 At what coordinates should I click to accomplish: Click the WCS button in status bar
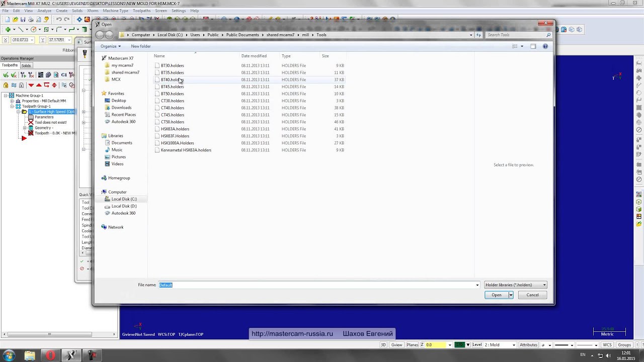pyautogui.click(x=607, y=345)
